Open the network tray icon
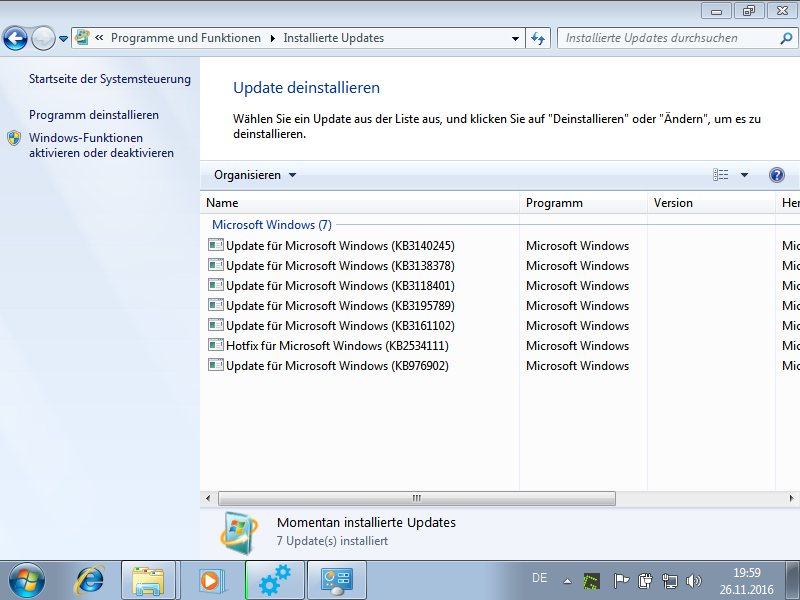800x600 pixels. pos(669,581)
